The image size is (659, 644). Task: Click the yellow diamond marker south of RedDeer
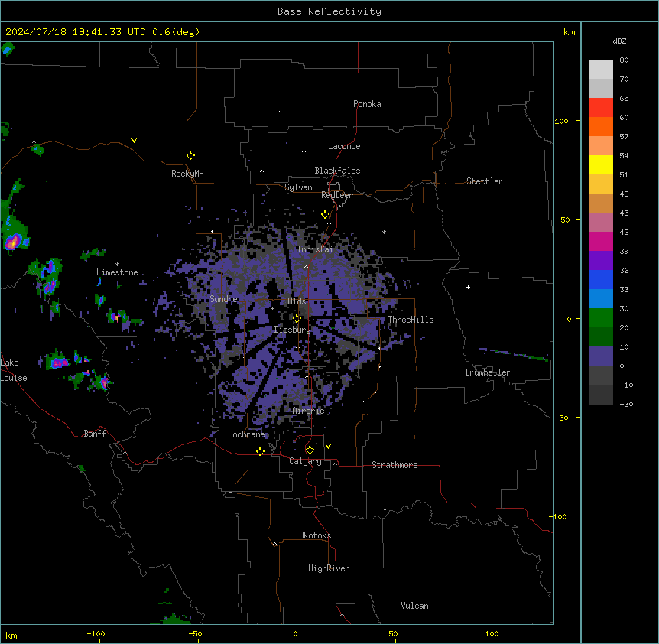coord(325,215)
